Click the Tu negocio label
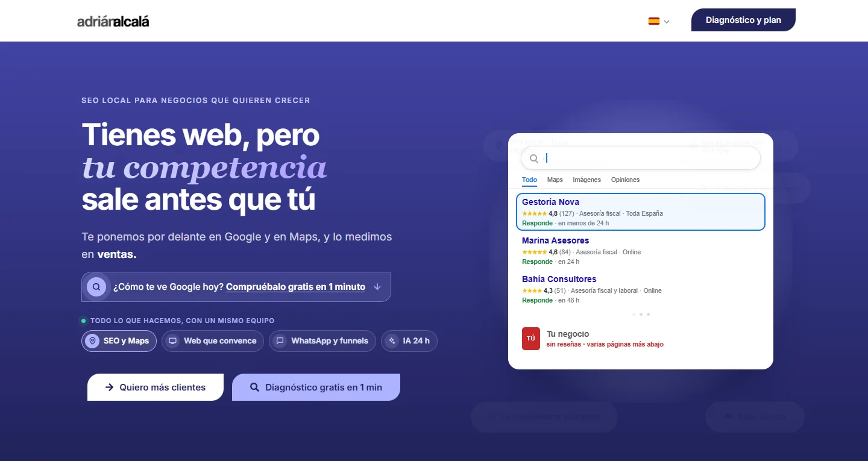 point(568,334)
